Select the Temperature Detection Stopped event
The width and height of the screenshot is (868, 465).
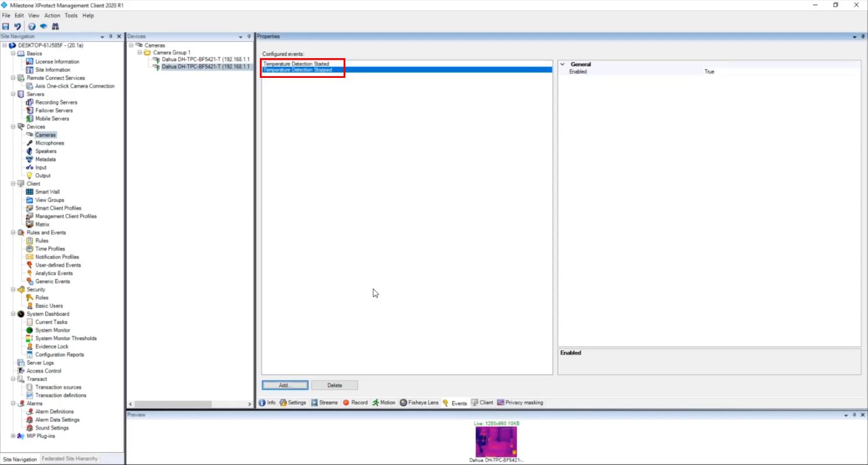pos(407,70)
